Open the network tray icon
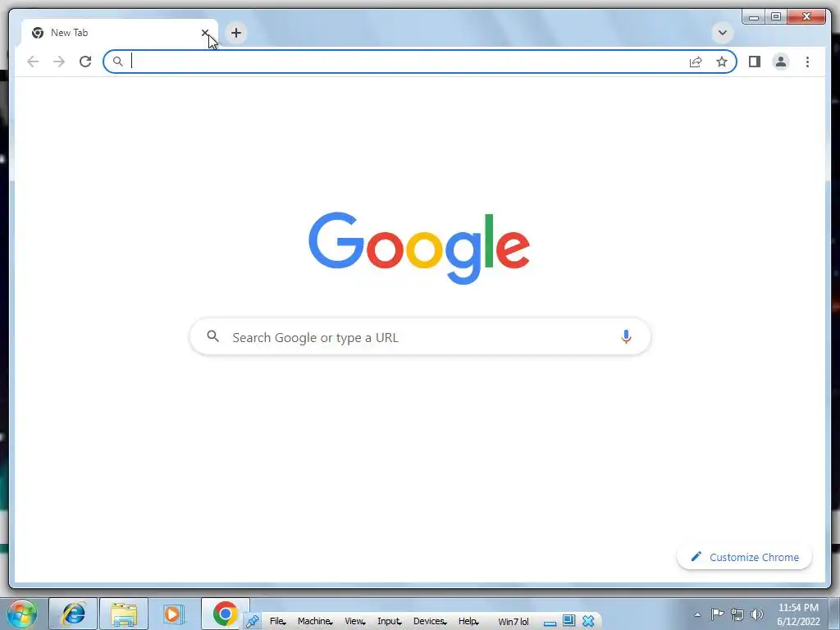This screenshot has width=840, height=630. 737,614
